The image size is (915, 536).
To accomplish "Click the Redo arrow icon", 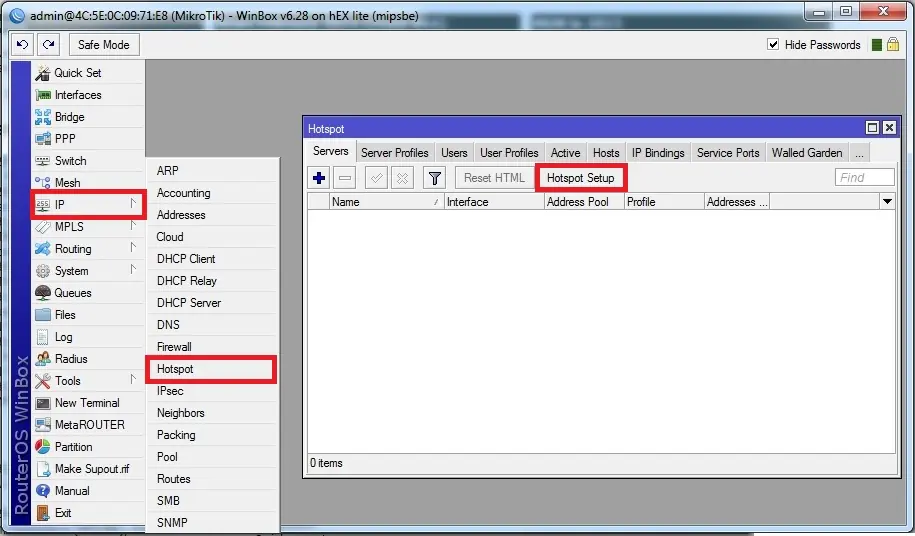I will click(x=49, y=45).
